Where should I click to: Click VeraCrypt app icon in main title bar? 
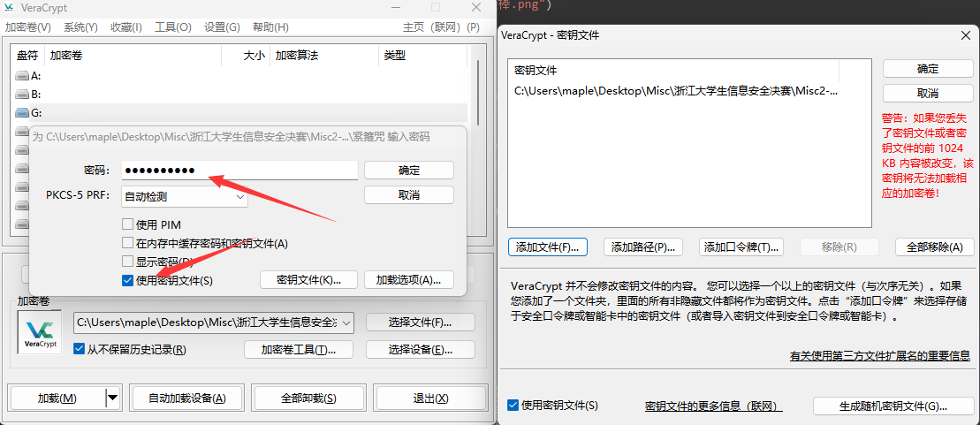(x=10, y=7)
